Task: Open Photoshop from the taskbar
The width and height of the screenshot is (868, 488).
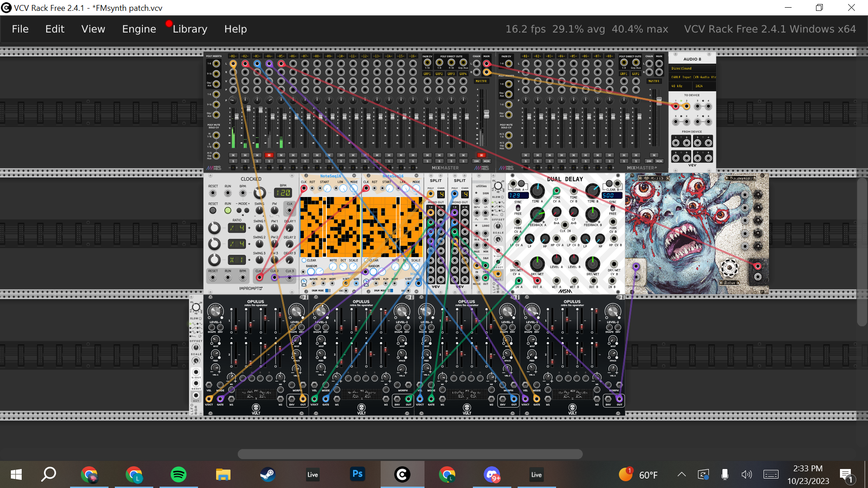Action: pos(357,474)
